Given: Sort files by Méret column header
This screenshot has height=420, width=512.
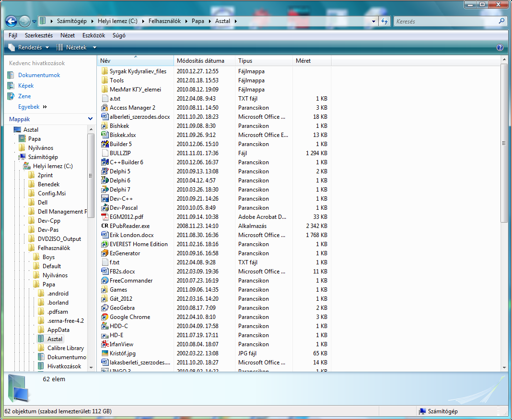Looking at the screenshot, I should coord(312,61).
